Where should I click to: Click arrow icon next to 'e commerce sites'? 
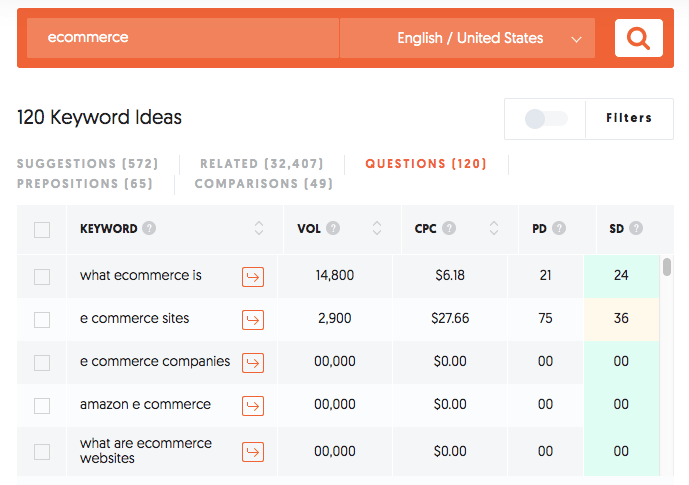click(253, 319)
